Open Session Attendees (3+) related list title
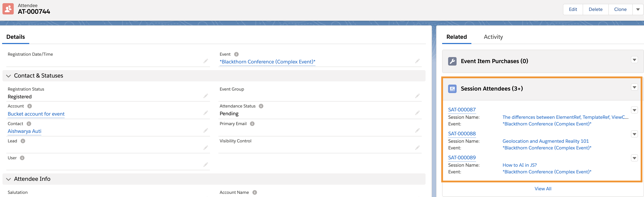Viewport: 644px width, 197px height. click(491, 89)
